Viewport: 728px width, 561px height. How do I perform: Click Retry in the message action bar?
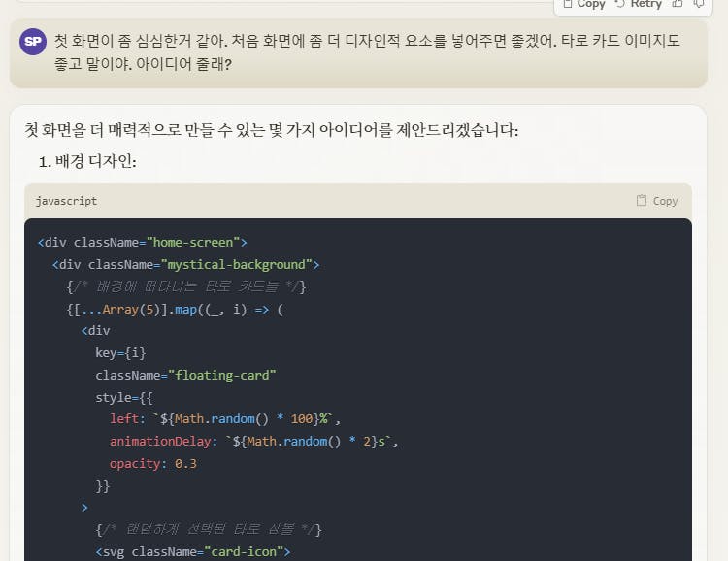click(639, 4)
